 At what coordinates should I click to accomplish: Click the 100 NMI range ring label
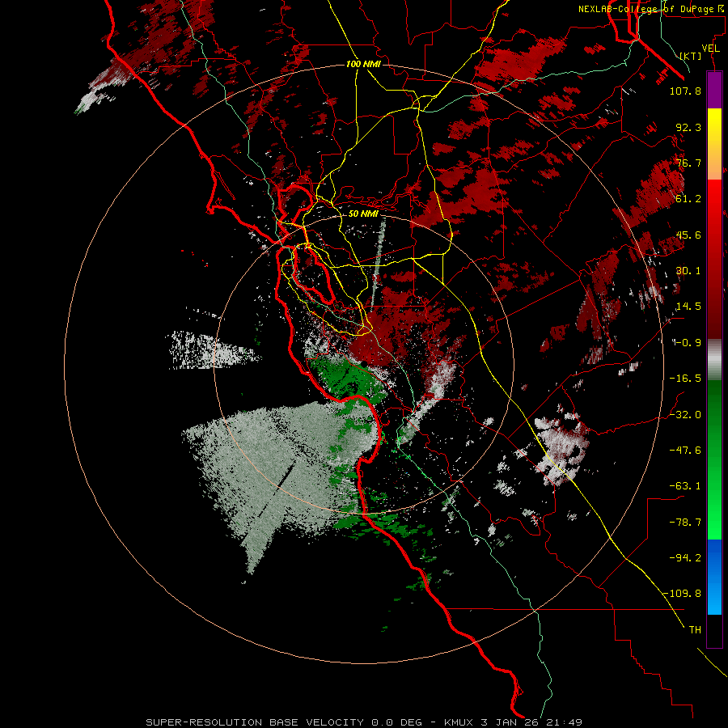tap(363, 64)
